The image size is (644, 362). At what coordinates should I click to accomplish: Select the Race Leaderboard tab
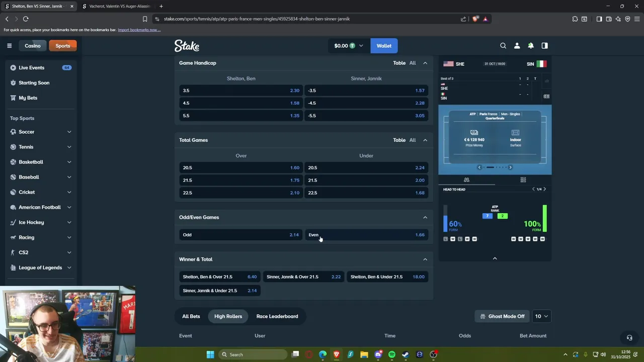click(277, 316)
